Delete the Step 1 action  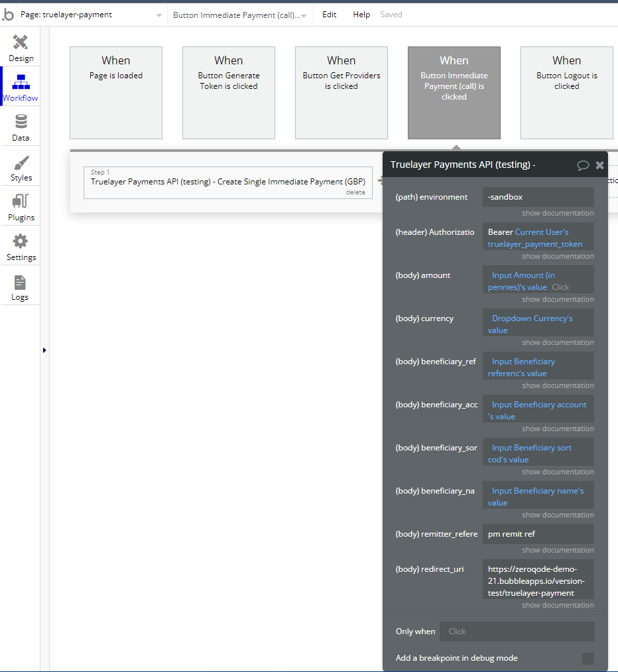[x=355, y=192]
